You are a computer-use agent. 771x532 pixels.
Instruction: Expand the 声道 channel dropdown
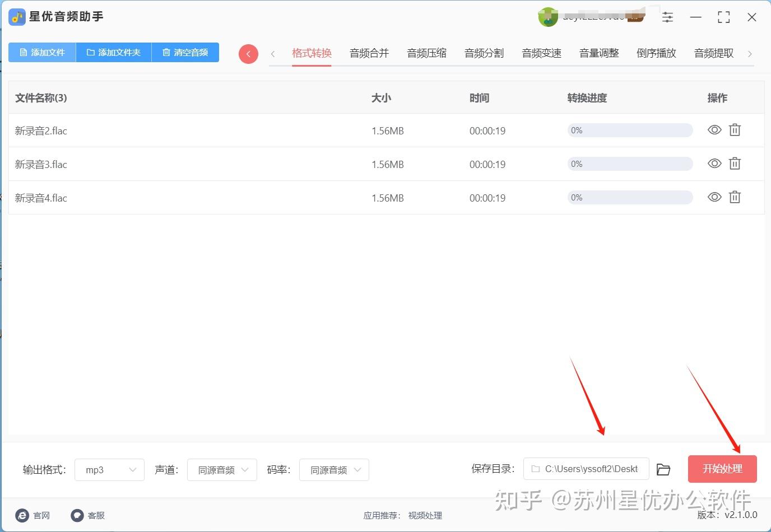coord(222,470)
